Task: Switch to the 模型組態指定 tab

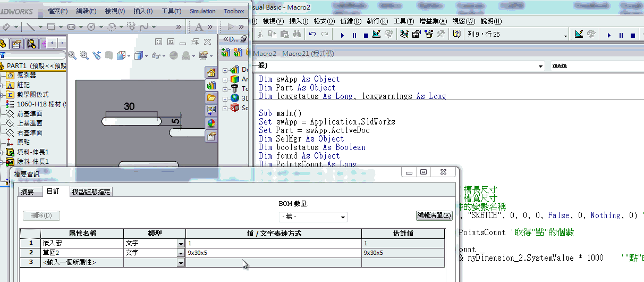Action: pos(91,192)
